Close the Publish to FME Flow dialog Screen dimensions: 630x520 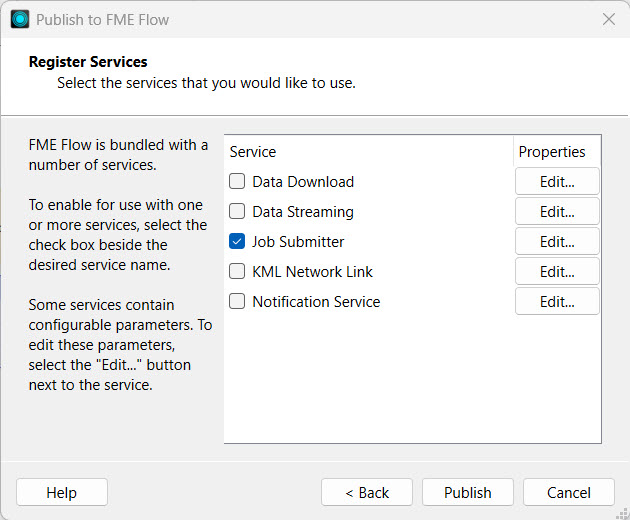[x=608, y=19]
